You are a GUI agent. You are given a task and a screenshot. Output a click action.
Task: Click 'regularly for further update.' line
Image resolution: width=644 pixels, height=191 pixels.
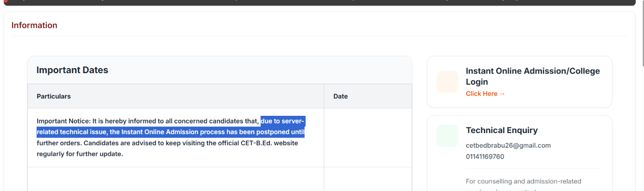[x=80, y=154]
